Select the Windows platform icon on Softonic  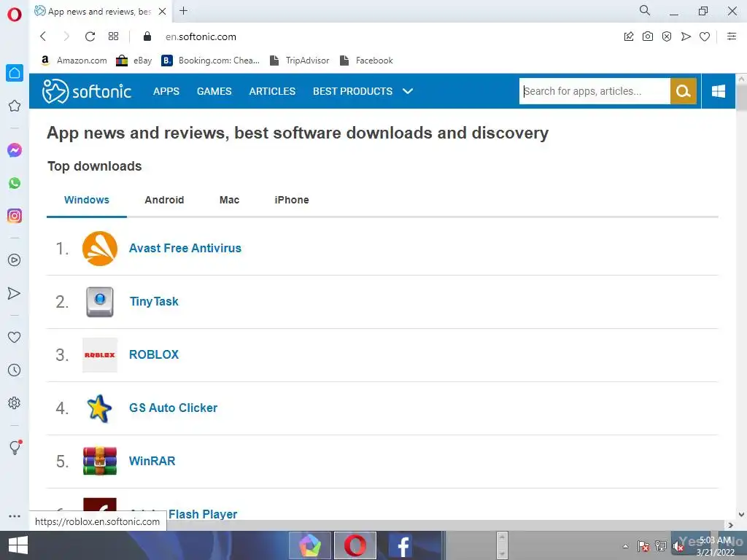point(719,91)
